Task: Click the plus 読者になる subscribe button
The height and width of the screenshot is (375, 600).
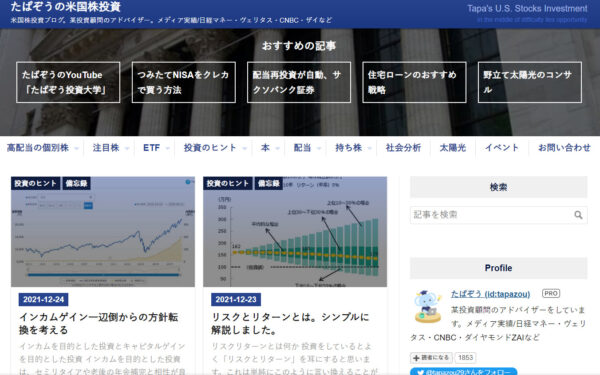Action: [431, 358]
